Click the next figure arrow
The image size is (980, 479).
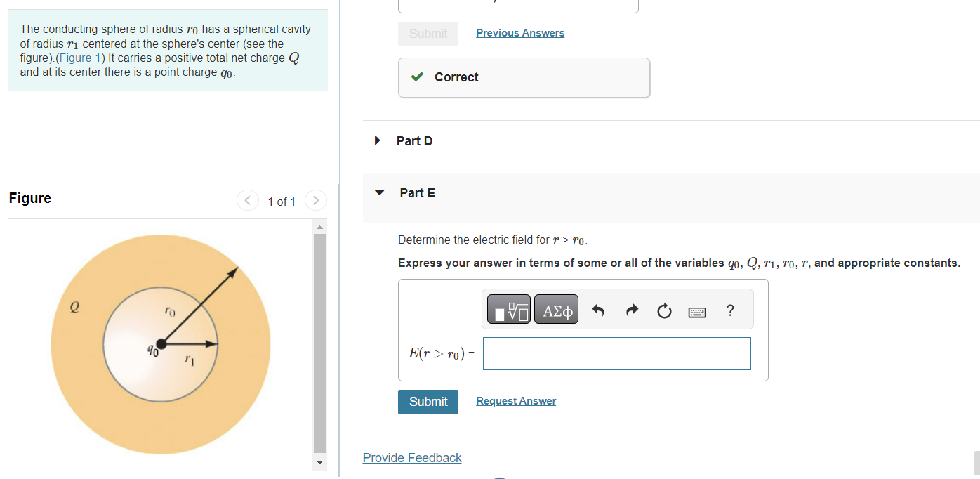pos(315,200)
